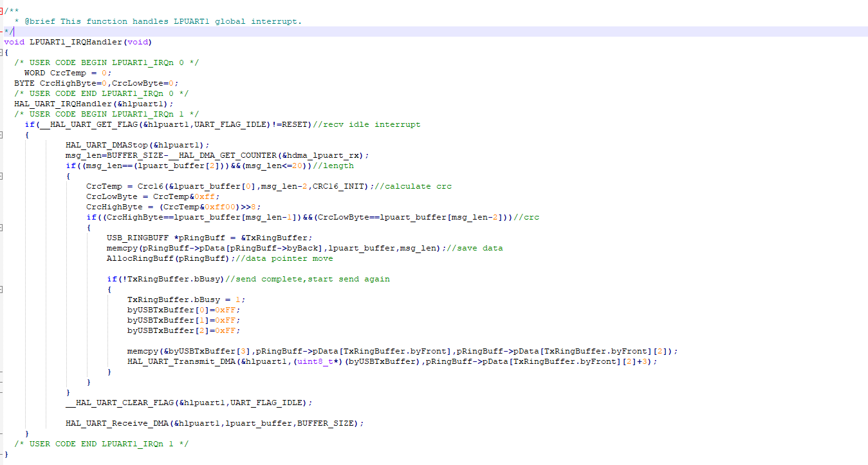Click the msg_len=BUFFER_SIZE assignment line
Image resolution: width=868 pixels, height=465 pixels.
coord(217,155)
